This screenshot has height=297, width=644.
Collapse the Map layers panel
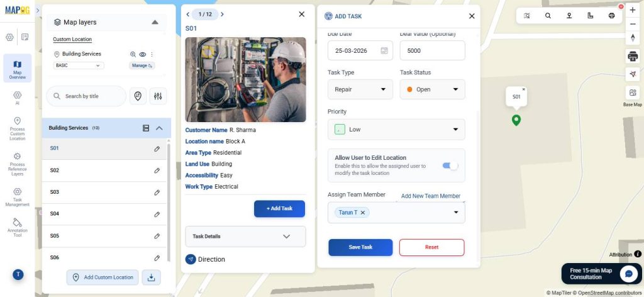155,22
